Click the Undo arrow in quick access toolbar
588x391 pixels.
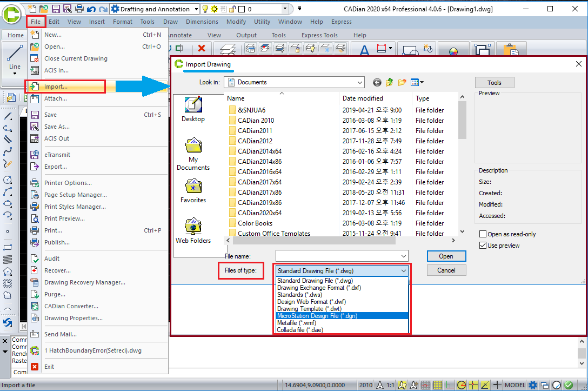91,9
